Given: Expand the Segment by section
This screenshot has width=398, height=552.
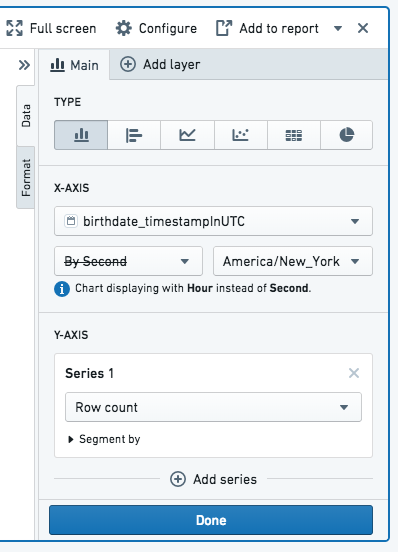Looking at the screenshot, I should (104, 439).
